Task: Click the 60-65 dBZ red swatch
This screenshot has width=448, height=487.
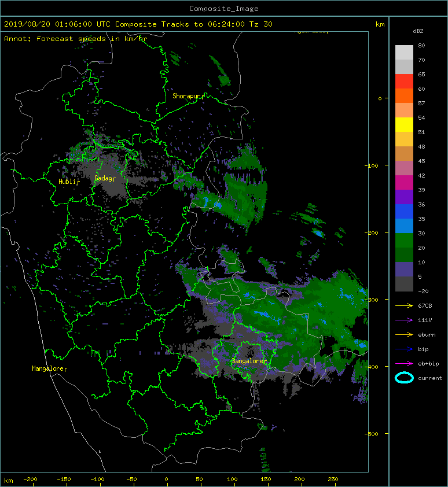Action: click(x=404, y=82)
